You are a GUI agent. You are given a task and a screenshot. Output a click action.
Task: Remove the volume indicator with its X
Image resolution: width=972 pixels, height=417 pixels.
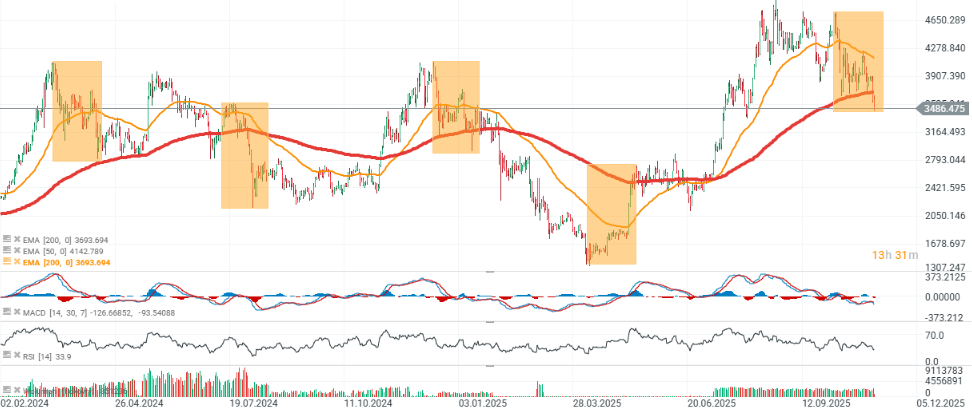tap(17, 391)
